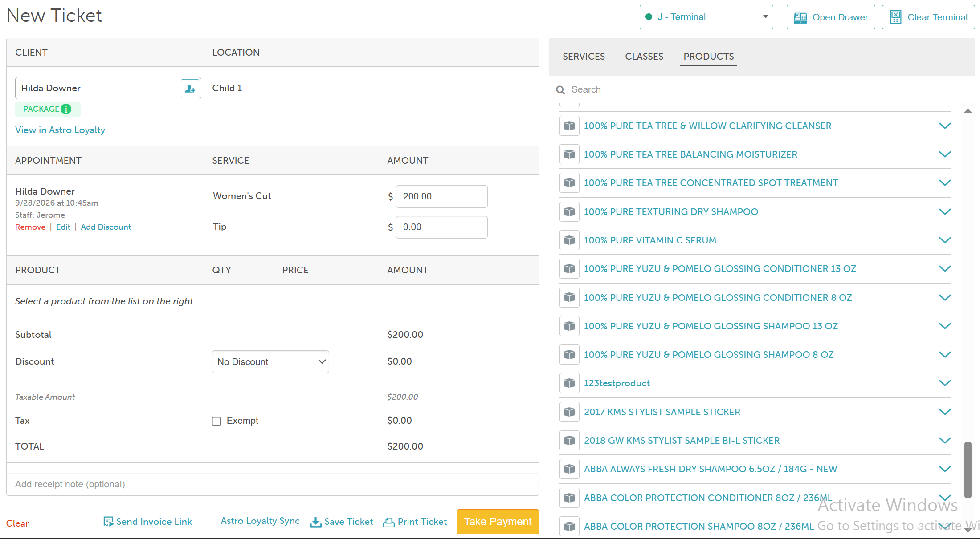The image size is (980, 539).
Task: Click the Tip amount input field
Action: point(442,227)
